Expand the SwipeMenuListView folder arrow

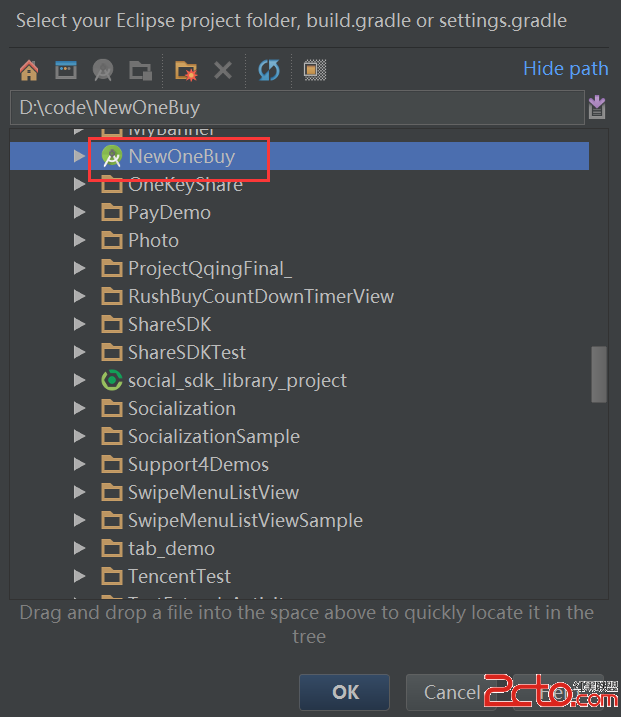pyautogui.click(x=80, y=492)
